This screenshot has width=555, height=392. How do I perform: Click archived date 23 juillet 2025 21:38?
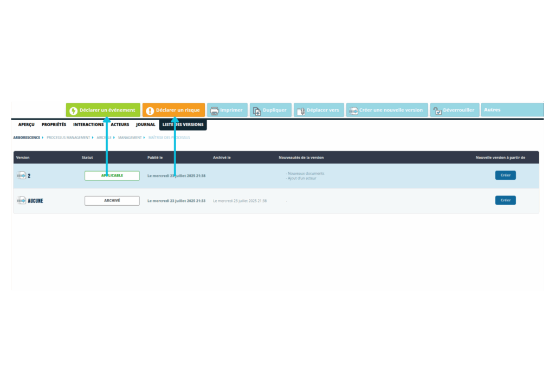point(240,201)
